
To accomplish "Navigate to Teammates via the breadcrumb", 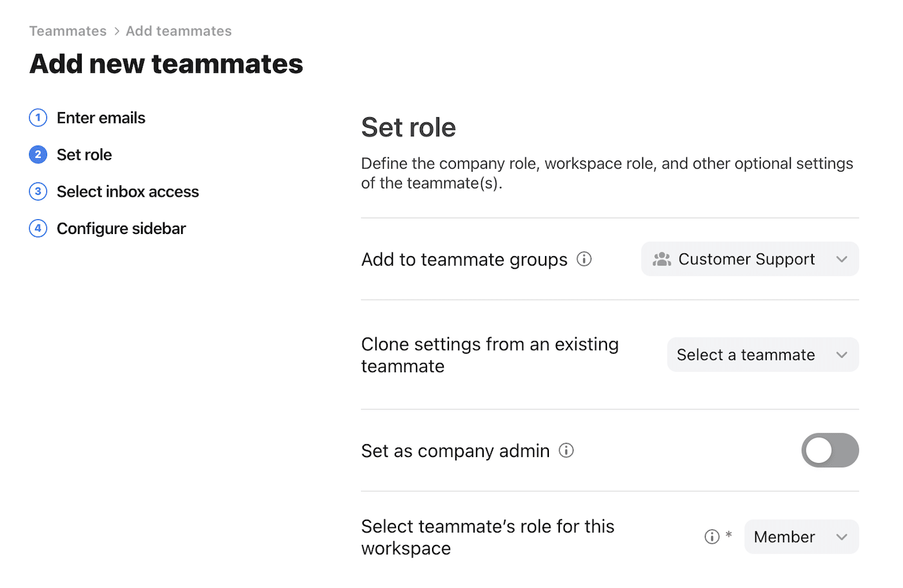I will click(x=67, y=30).
